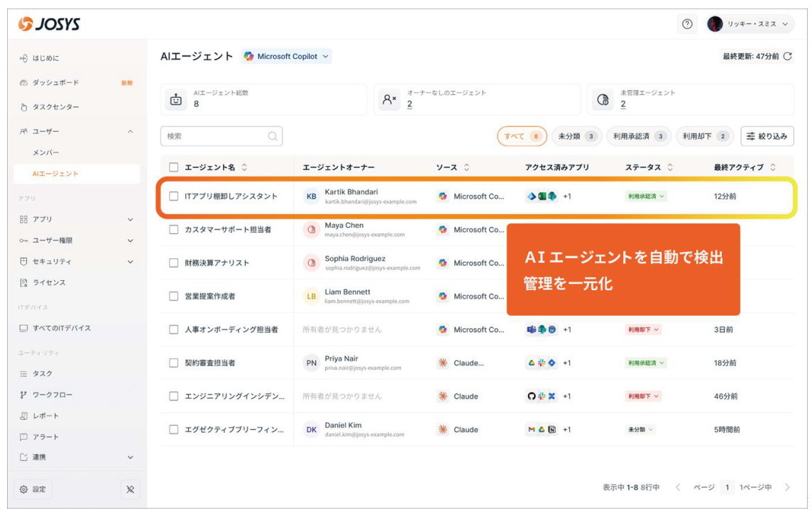812x515 pixels.
Task: Open status dropdown for ITアプリ棚卸しアシスタント
Action: [x=645, y=196]
